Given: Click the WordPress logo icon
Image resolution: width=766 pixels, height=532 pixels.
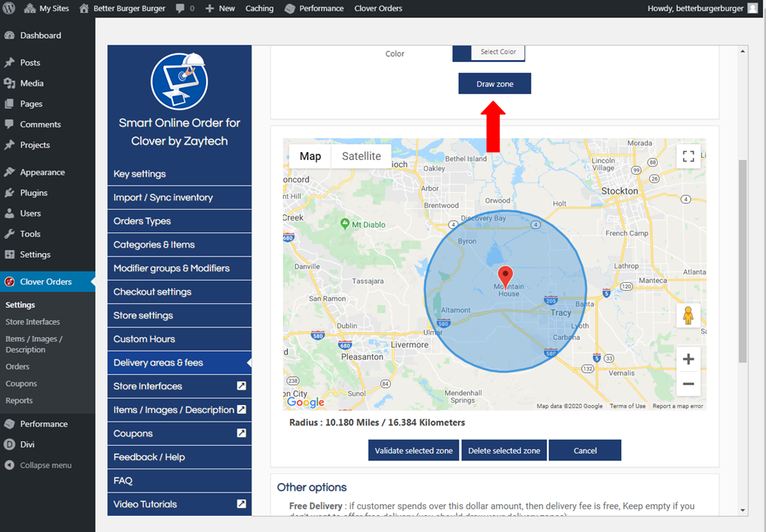Looking at the screenshot, I should pos(9,8).
